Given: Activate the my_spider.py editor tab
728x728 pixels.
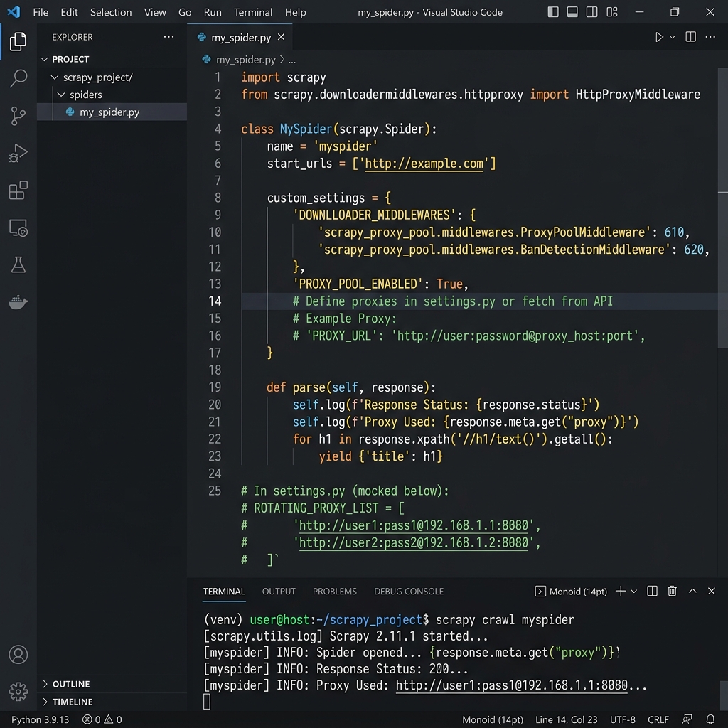Looking at the screenshot, I should click(240, 37).
